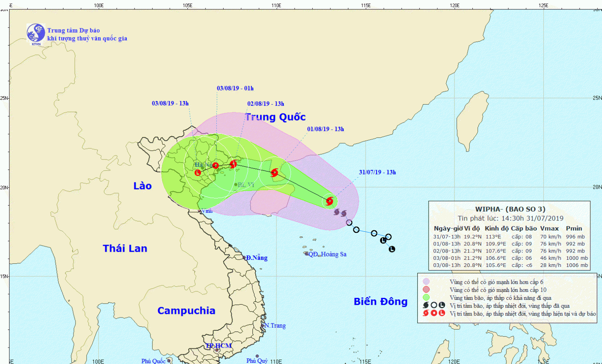Click the khí tượng thuỷ văn quốc gia header line

pyautogui.click(x=87, y=38)
